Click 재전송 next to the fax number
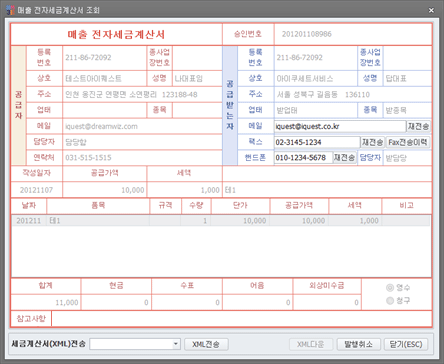 pyautogui.click(x=373, y=142)
